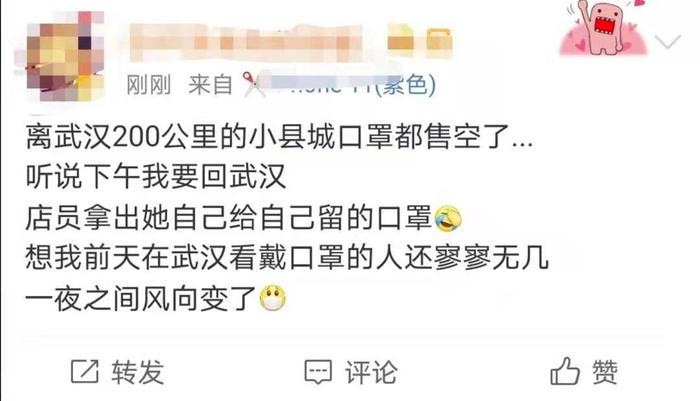700x401 pixels.
Task: Tap the 评论 comment label
Action: pos(371,372)
